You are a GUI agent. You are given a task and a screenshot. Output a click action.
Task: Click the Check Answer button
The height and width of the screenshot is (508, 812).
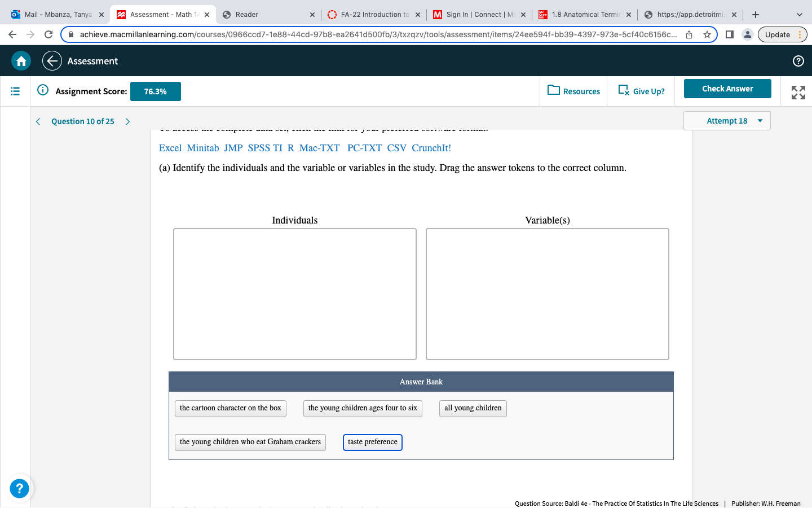pos(727,89)
